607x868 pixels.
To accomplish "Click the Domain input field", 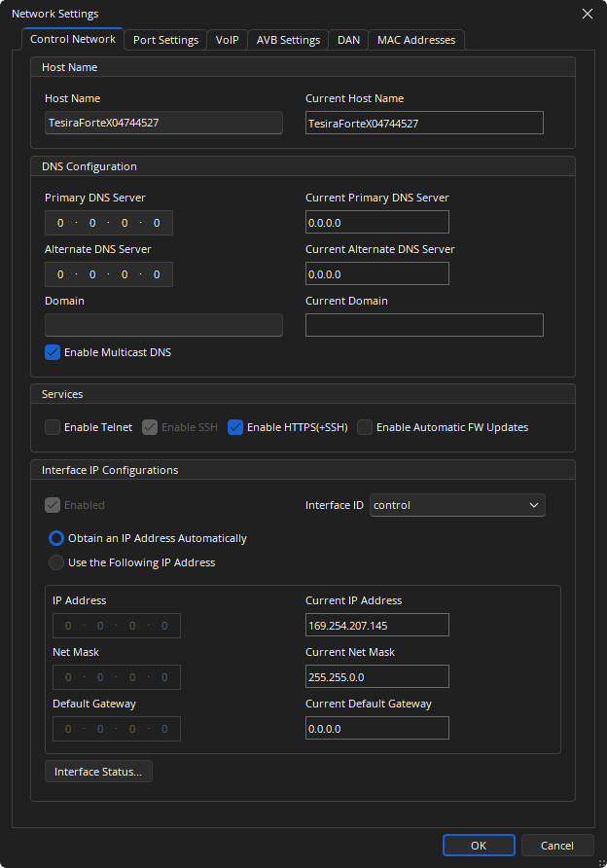I will (x=163, y=325).
